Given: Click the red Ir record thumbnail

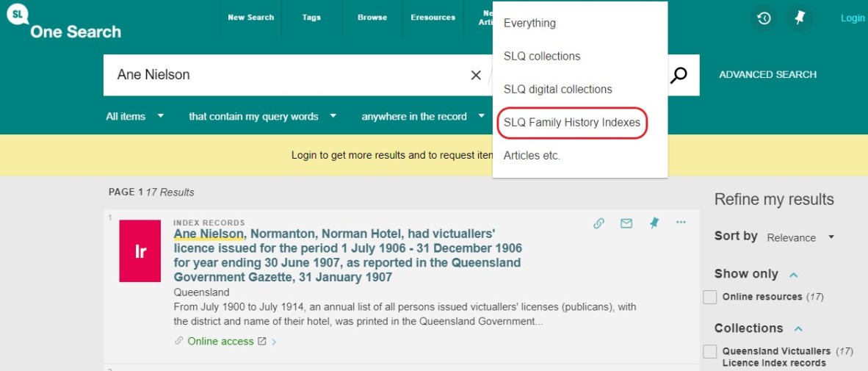Looking at the screenshot, I should click(140, 251).
